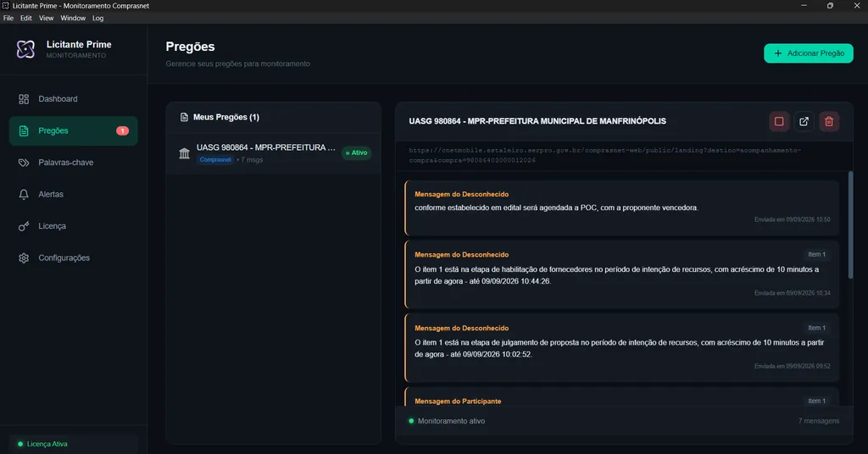Click 'Enviada em 09/09/2026 10:50' timestamp

point(793,219)
